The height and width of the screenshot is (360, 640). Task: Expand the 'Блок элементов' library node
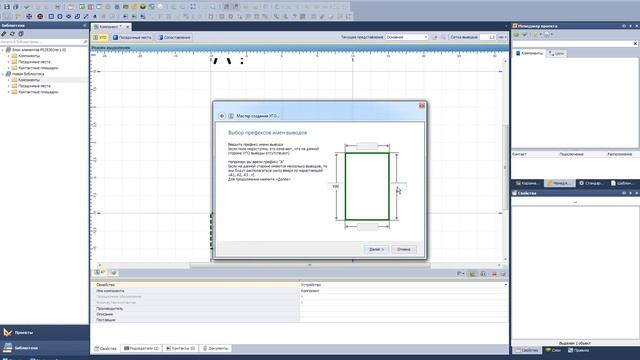point(3,50)
